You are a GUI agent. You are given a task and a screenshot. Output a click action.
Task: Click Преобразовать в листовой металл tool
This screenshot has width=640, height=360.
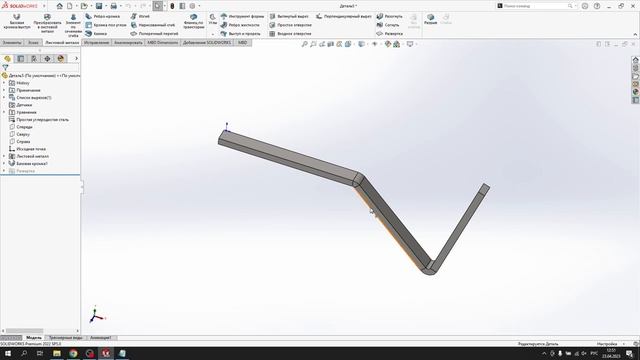point(47,23)
